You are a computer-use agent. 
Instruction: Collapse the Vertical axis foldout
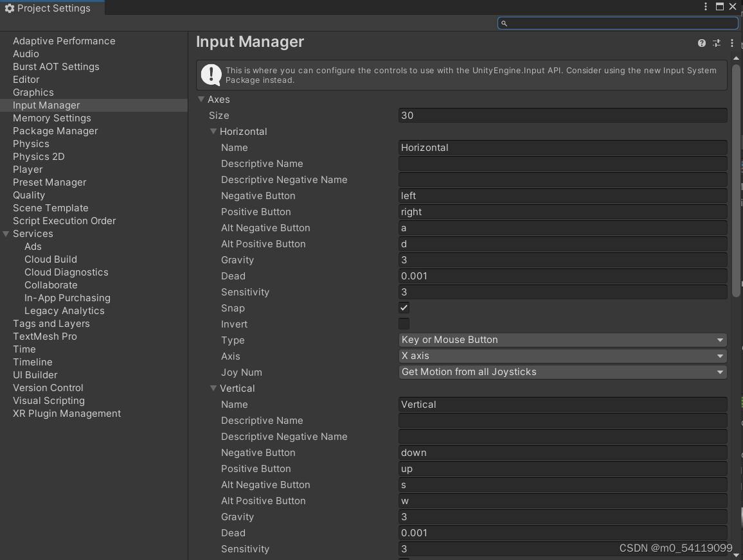(x=213, y=388)
